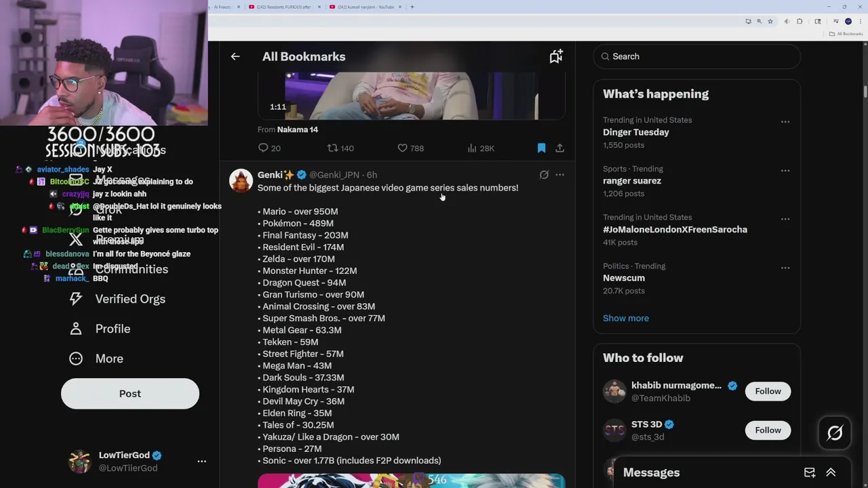Open the install app icon in address bar

pos(749,21)
